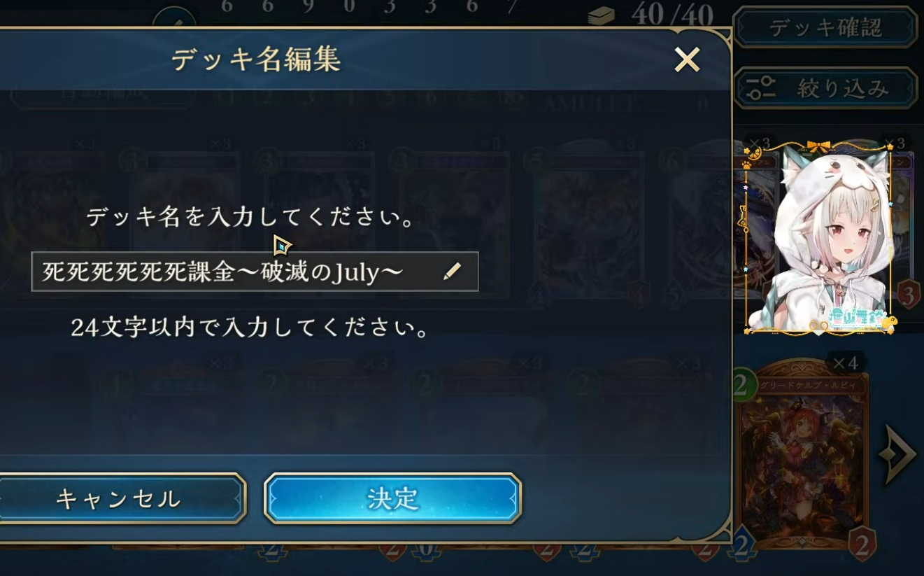Click the red defense 2 badge on card

(862, 543)
